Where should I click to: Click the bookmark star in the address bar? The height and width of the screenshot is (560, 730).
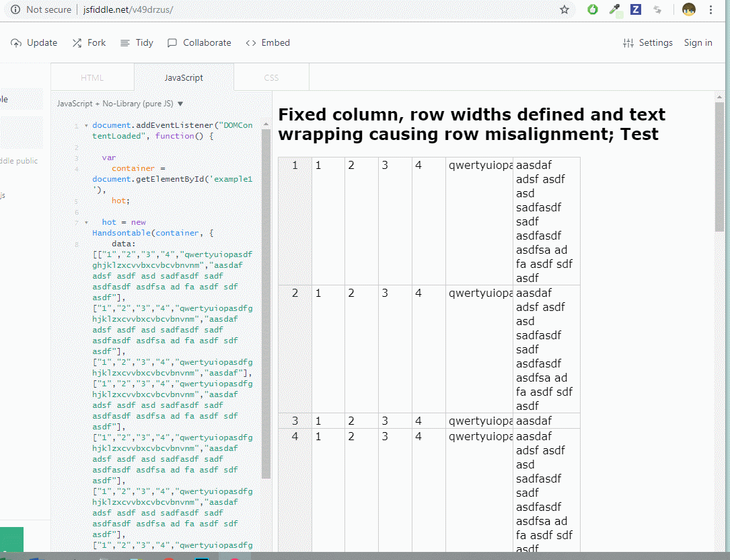[564, 9]
